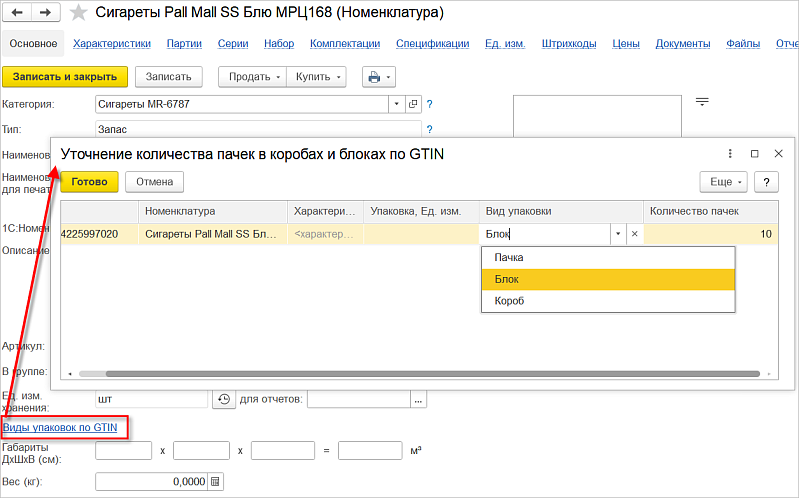The width and height of the screenshot is (799, 498).
Task: Switch to the Штрихкоды tab
Action: 568,44
